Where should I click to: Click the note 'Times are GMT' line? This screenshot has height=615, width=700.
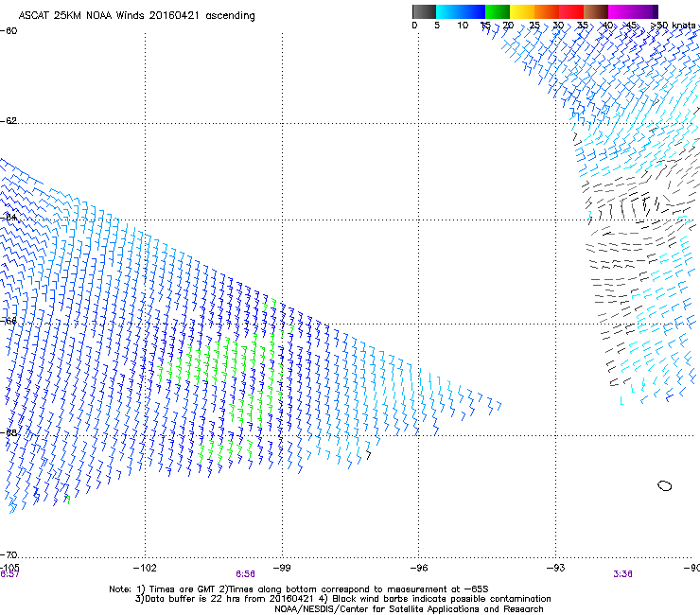point(299,589)
